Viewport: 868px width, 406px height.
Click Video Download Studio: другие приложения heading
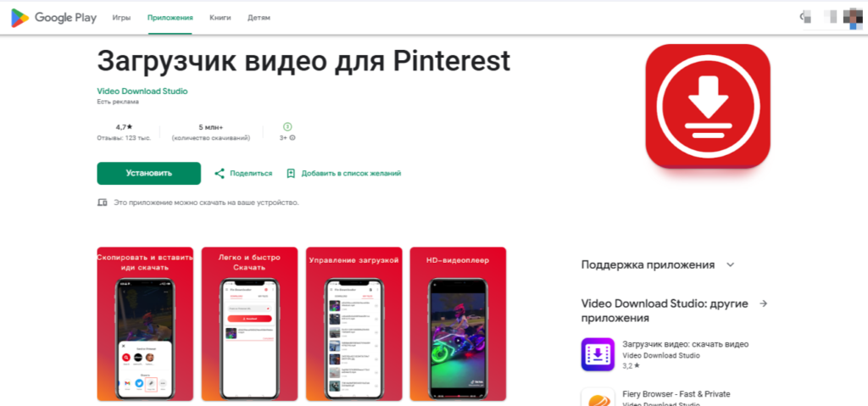click(x=665, y=311)
